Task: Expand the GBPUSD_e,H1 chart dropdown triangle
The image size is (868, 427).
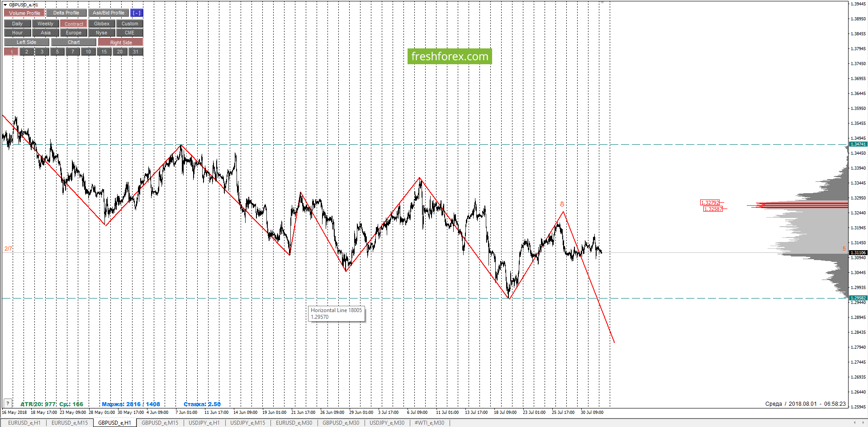Action: [5, 5]
